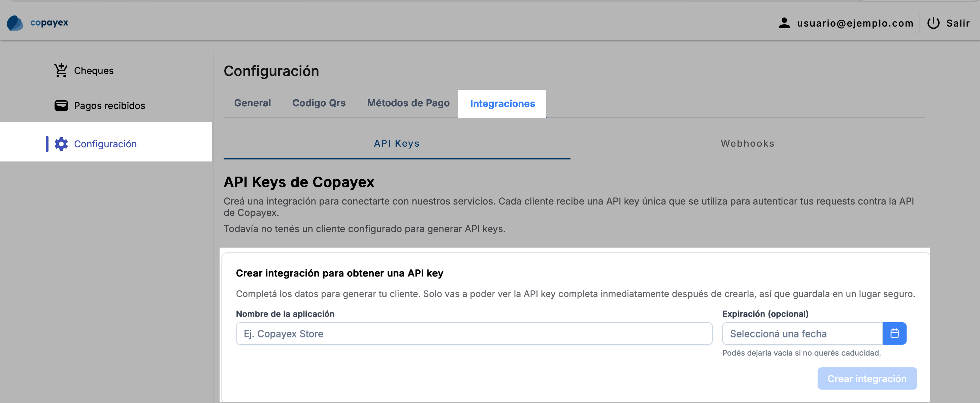Click the Copayex logo
This screenshot has height=403, width=980.
(x=37, y=23)
